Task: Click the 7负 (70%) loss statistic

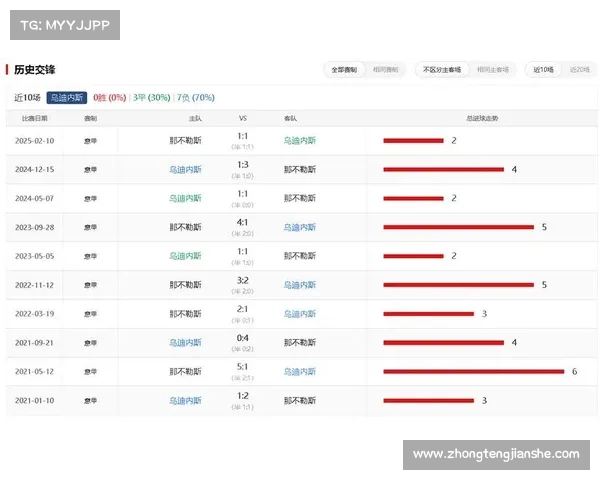Action: (195, 98)
